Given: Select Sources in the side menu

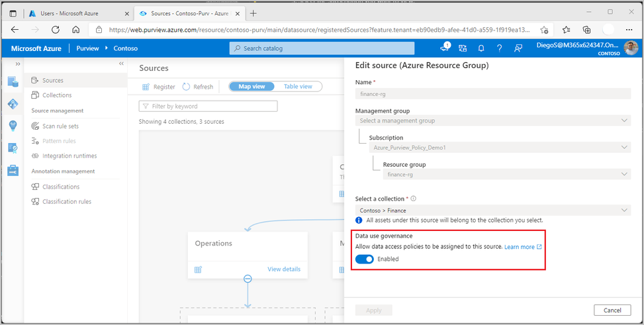Looking at the screenshot, I should [x=75, y=80].
